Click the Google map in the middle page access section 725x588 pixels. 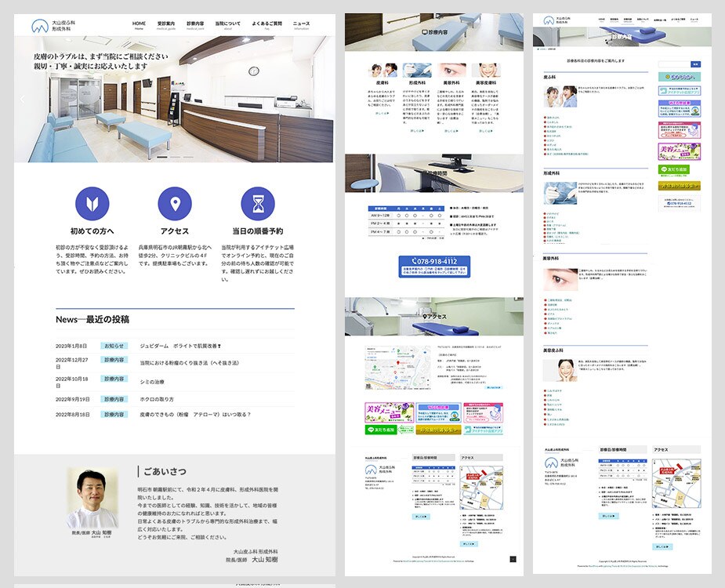[397, 368]
